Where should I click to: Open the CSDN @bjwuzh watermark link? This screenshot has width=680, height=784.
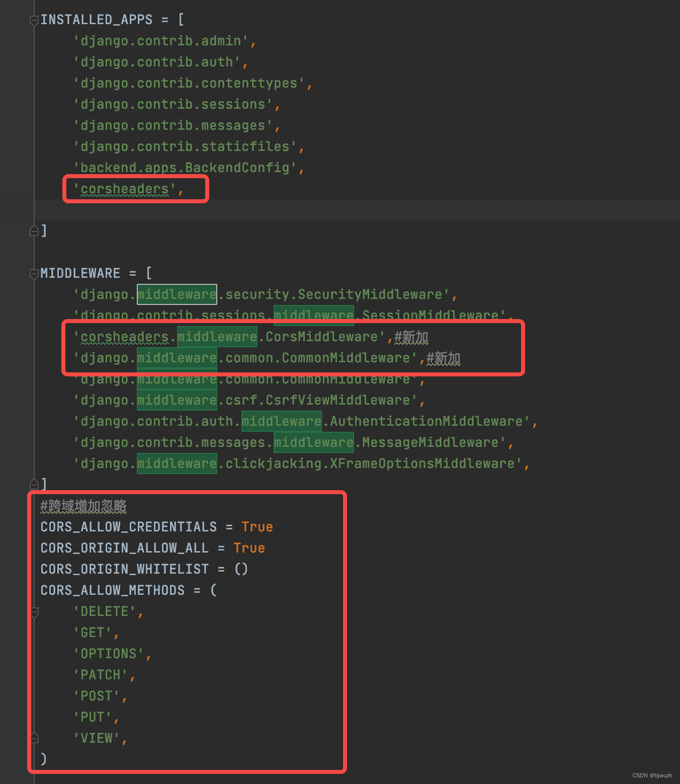[653, 775]
